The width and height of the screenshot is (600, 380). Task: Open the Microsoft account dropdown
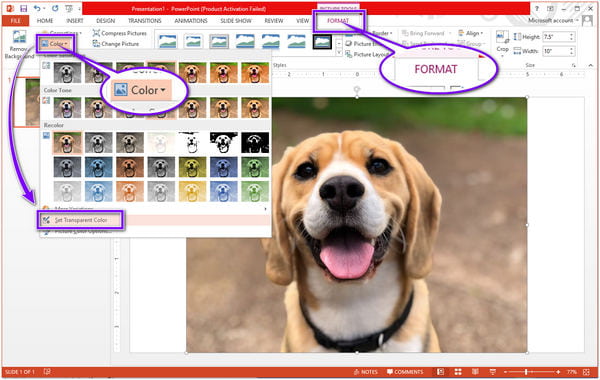tap(553, 20)
